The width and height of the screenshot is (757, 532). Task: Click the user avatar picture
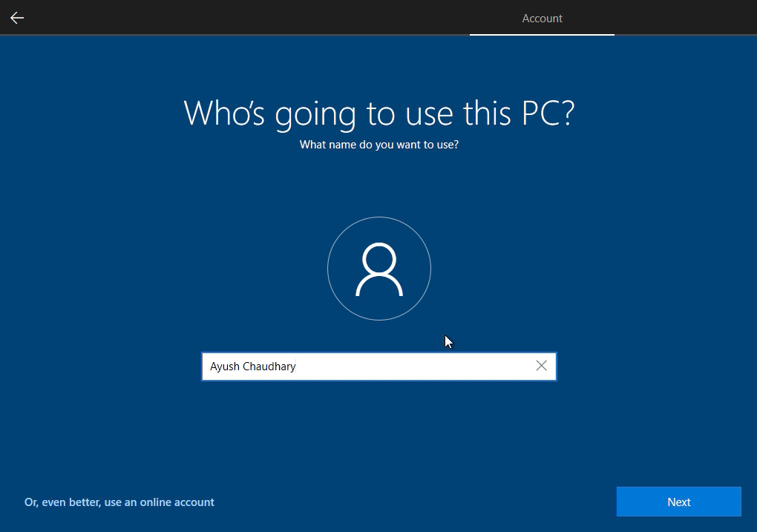379,269
